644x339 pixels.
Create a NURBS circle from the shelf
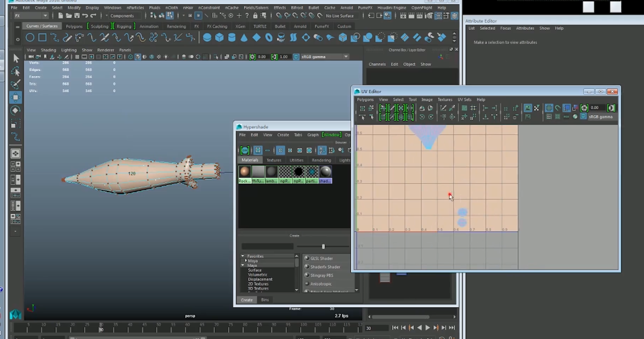pyautogui.click(x=30, y=38)
